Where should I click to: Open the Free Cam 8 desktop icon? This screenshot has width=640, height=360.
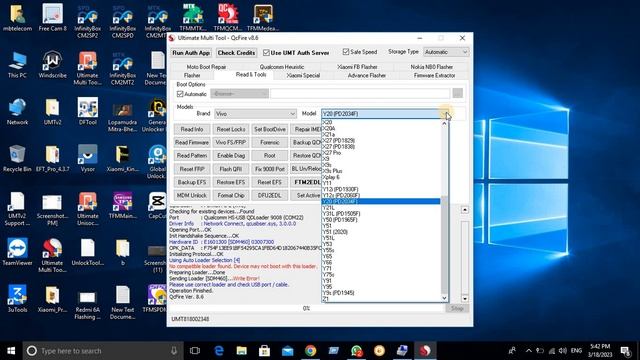pyautogui.click(x=52, y=18)
